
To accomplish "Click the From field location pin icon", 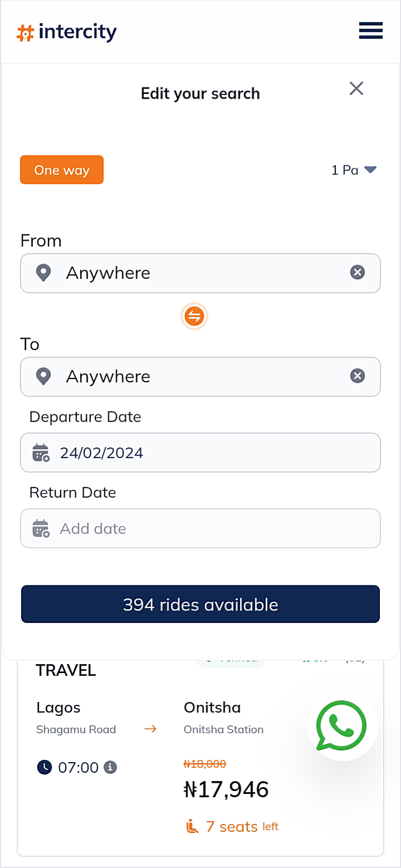I will click(x=44, y=273).
